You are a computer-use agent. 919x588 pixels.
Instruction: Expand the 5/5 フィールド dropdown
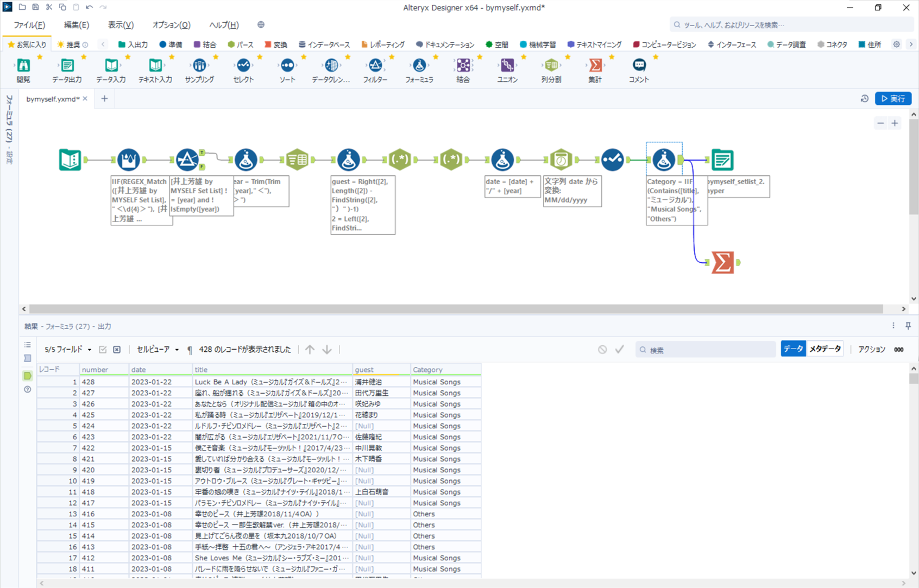pyautogui.click(x=68, y=350)
